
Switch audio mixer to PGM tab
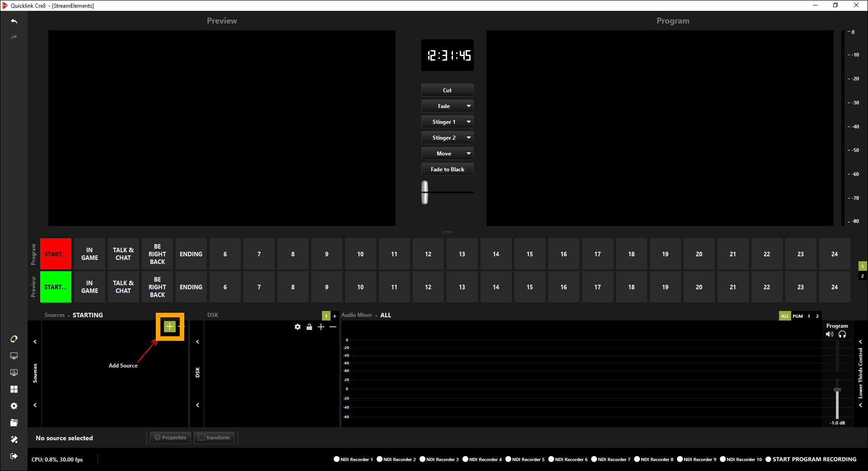(798, 316)
